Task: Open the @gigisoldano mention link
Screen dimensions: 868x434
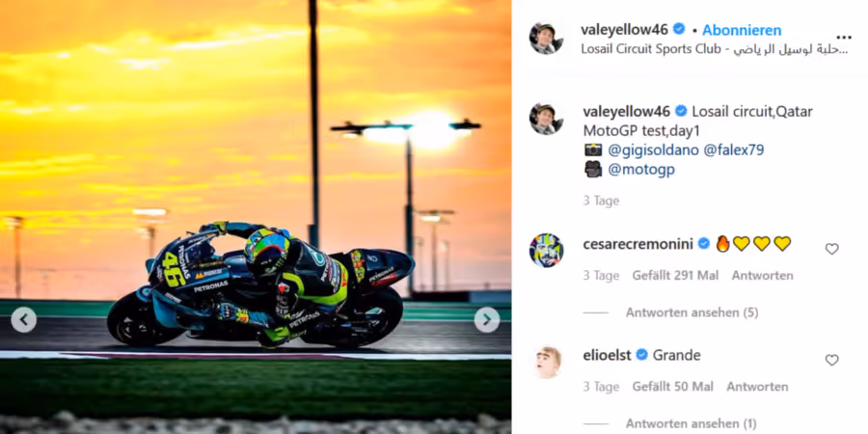Action: click(653, 150)
